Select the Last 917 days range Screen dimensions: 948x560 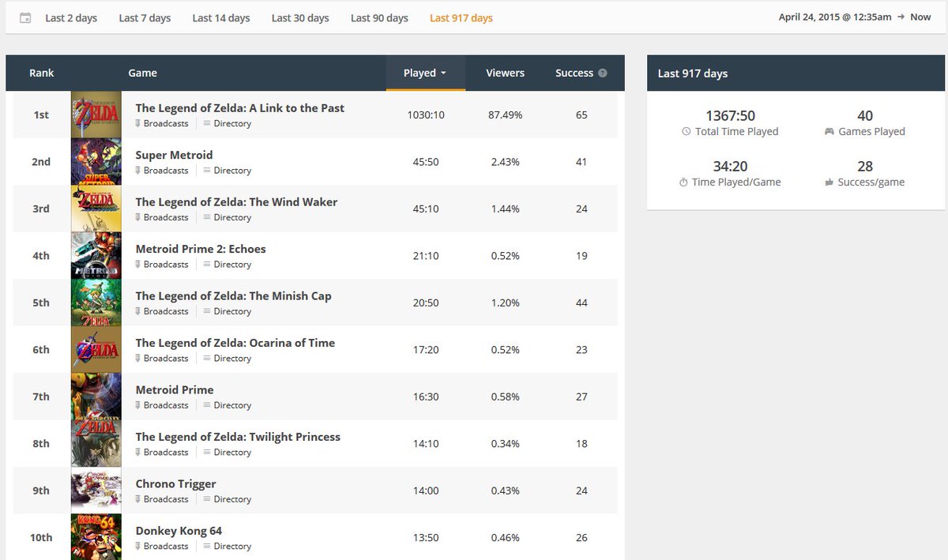tap(461, 17)
